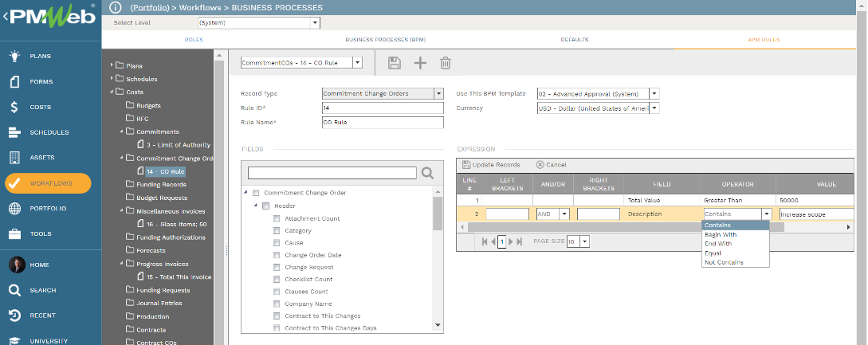Check the Change Request field

277,268
